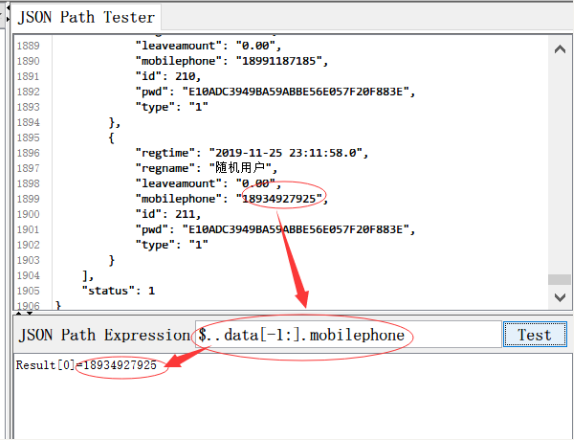Click the "type": "1" line on row 1893
Image resolution: width=574 pixels, height=440 pixels.
(172, 107)
